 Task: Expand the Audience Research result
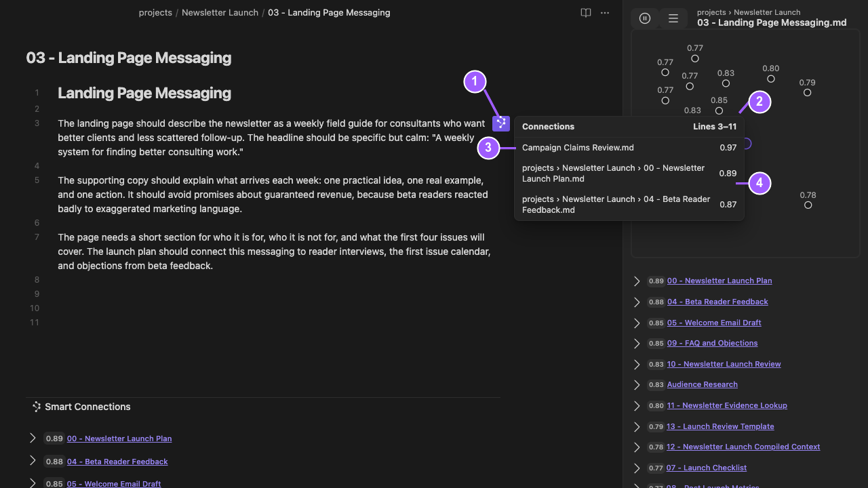click(637, 384)
